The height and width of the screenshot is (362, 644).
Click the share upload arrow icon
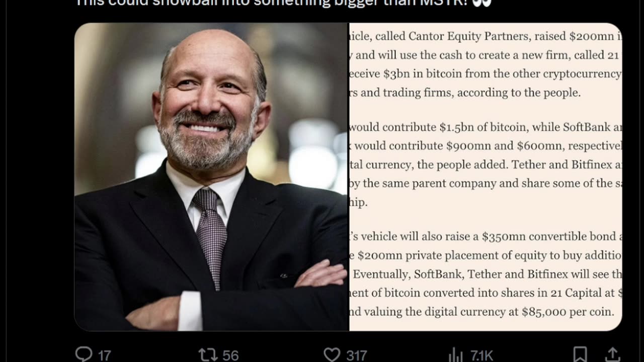[613, 354]
